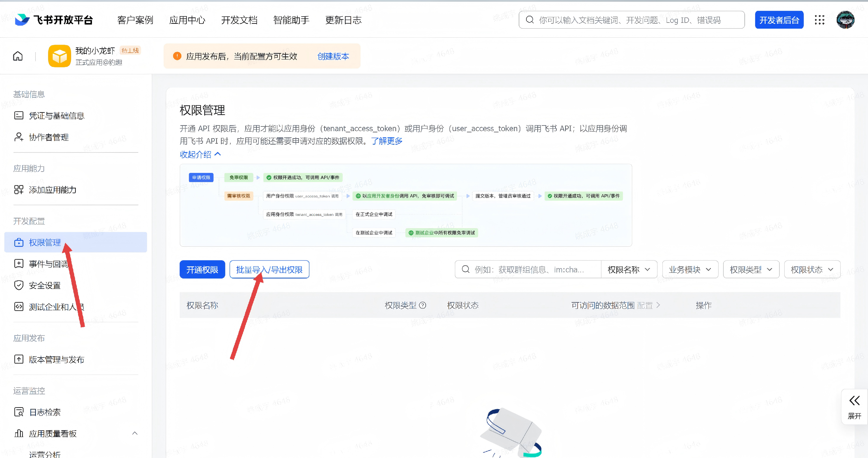This screenshot has width=868, height=458.
Task: Collapse the intro via 收起介绍
Action: click(200, 154)
